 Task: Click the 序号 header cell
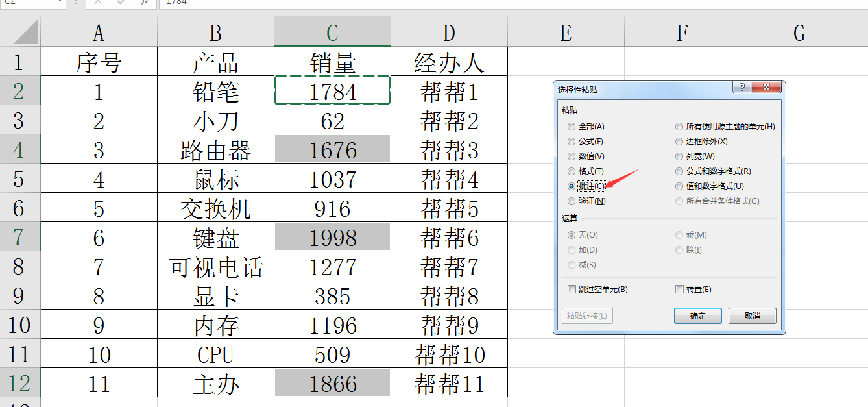pos(99,61)
